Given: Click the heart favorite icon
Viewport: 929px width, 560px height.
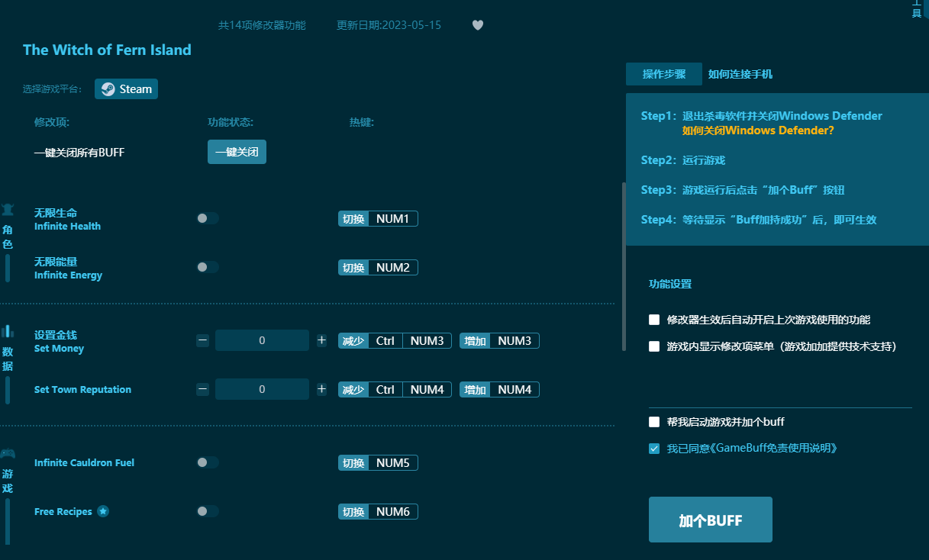Looking at the screenshot, I should pyautogui.click(x=478, y=25).
